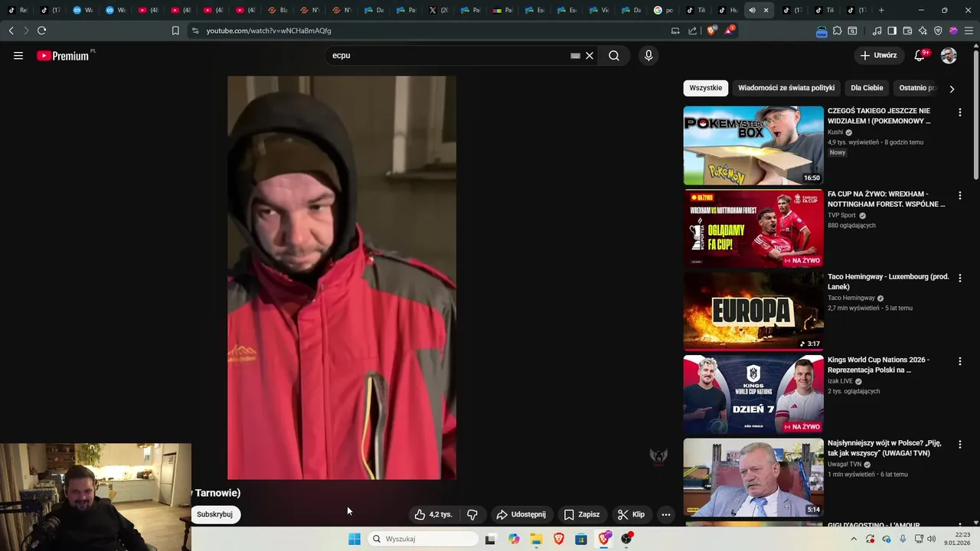Open options for Najsłynniejszy wójt video
The image size is (980, 551).
click(959, 445)
